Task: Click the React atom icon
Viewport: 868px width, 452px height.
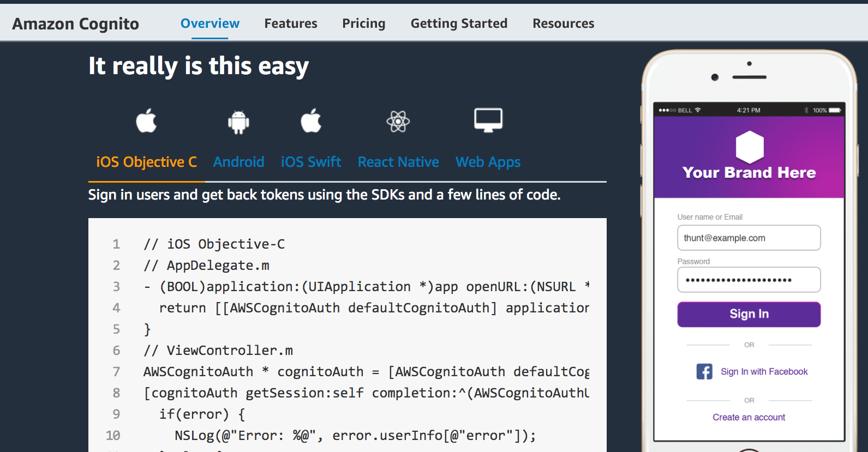Action: click(x=398, y=121)
